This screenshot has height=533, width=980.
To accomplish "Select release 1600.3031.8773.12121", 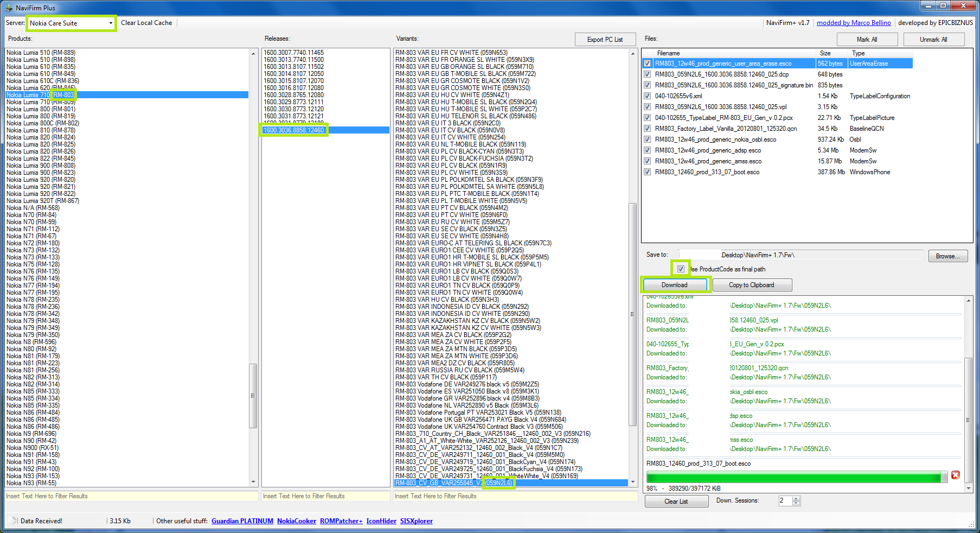I will 293,116.
